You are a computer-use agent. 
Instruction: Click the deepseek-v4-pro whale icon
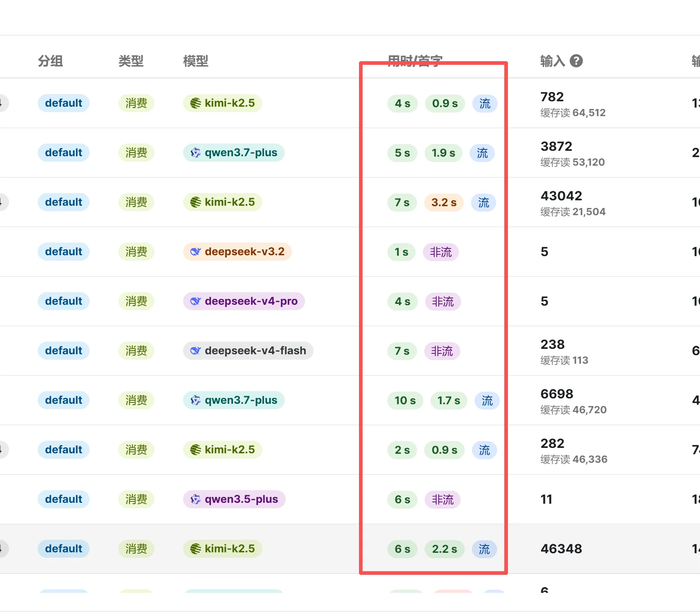(195, 301)
